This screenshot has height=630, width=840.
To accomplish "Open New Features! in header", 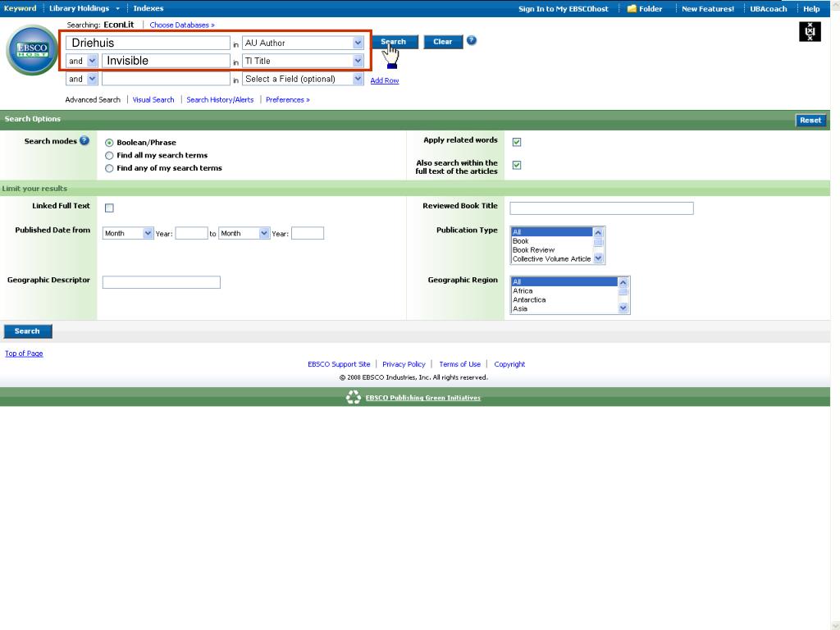I will [x=708, y=8].
